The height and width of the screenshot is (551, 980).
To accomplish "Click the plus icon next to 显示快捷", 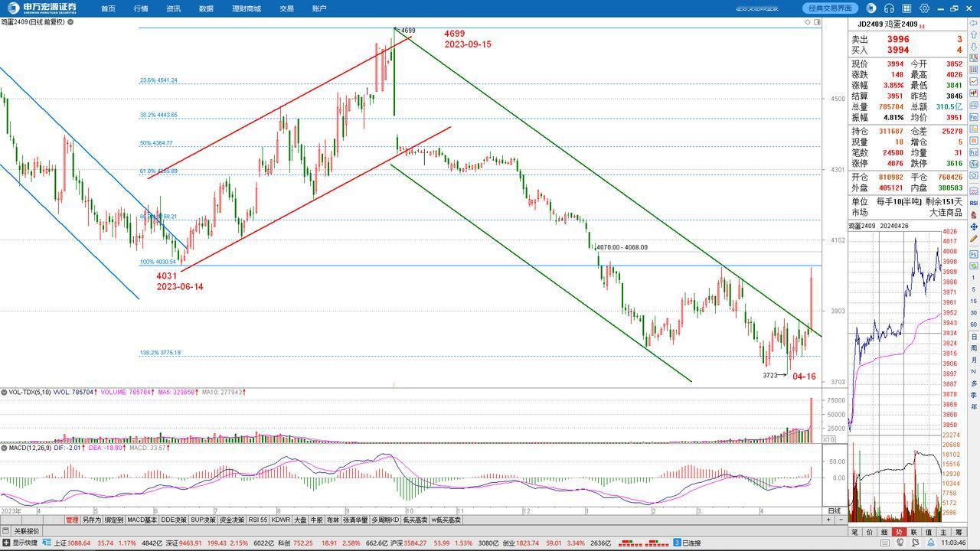I will point(6,543).
